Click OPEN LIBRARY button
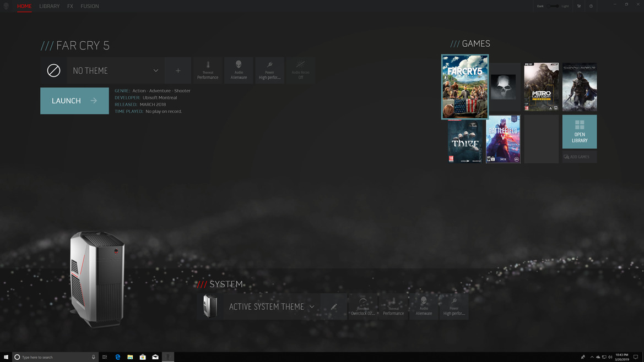Screen dimensions: 644x362 tap(580, 131)
